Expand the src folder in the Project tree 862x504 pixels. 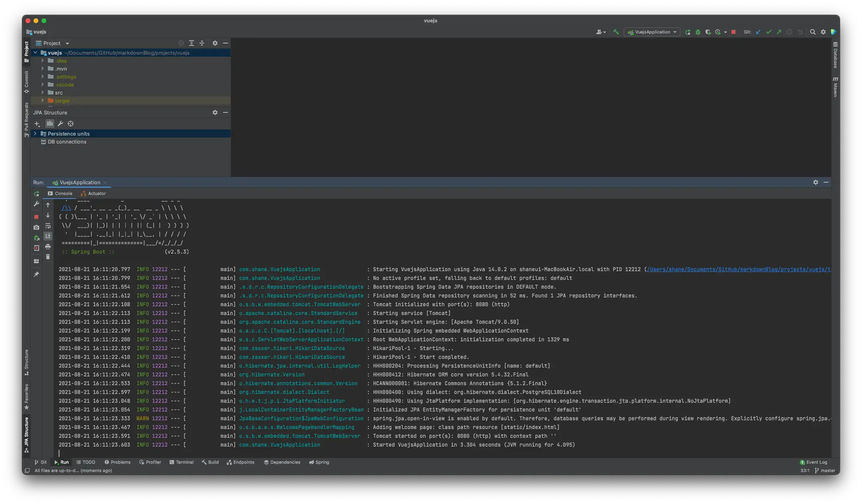(x=42, y=93)
